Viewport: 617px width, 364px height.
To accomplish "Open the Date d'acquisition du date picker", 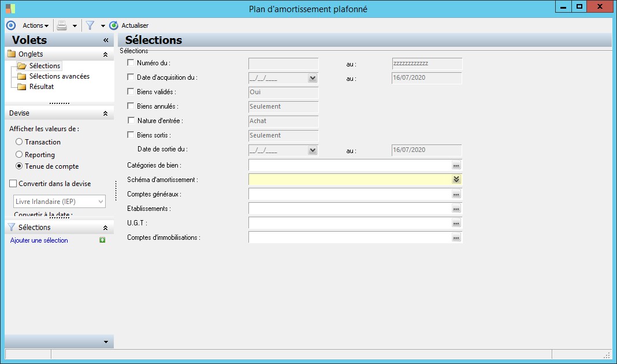I will 313,78.
